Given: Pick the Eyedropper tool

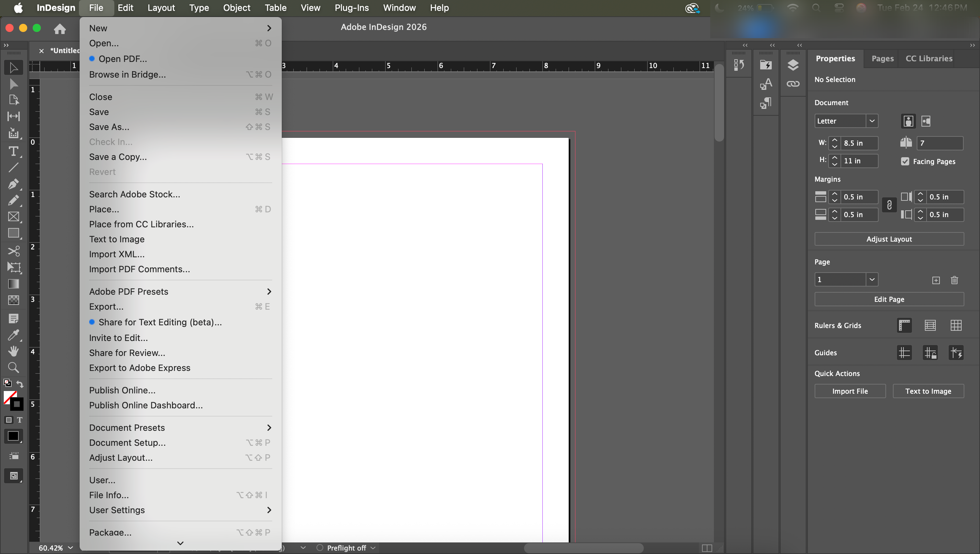Looking at the screenshot, I should point(13,335).
